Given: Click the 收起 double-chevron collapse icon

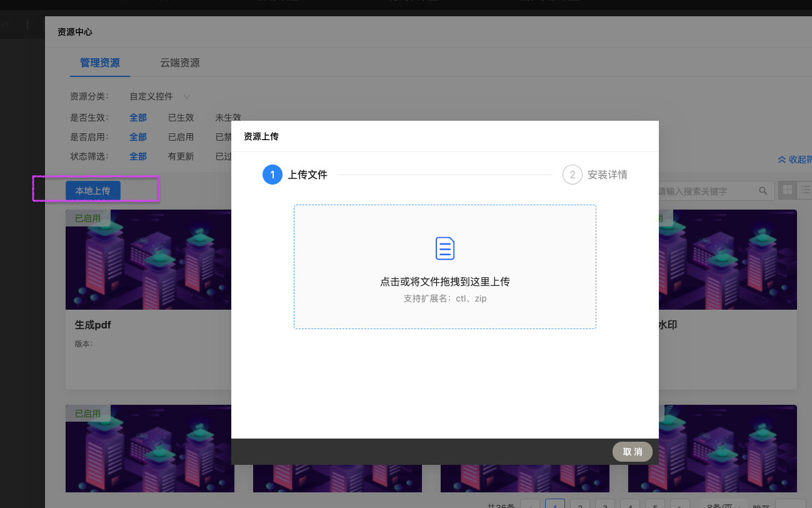Looking at the screenshot, I should click(781, 160).
